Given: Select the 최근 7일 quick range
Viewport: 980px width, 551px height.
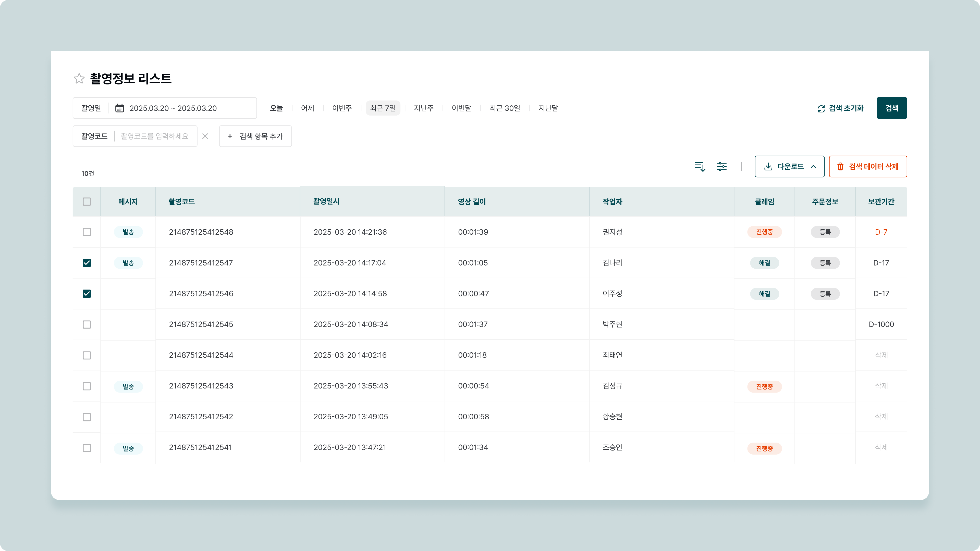Looking at the screenshot, I should [383, 108].
